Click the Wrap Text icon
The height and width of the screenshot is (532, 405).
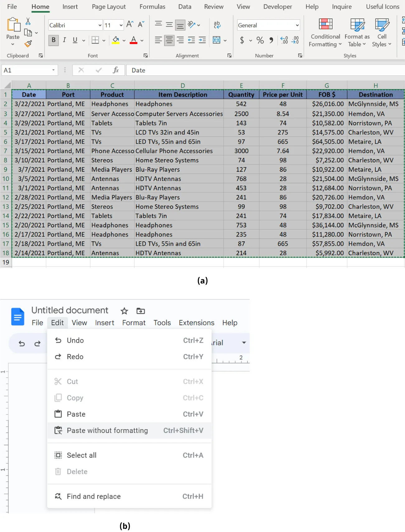pos(217,25)
